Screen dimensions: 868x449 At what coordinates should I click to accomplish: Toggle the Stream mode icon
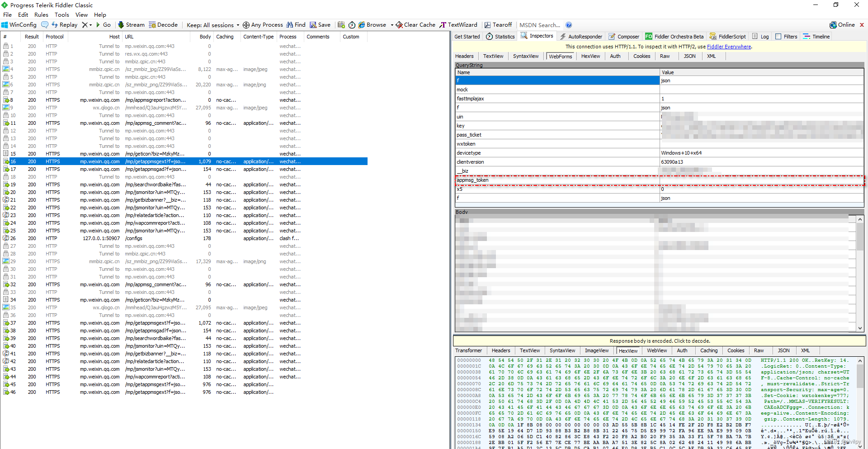point(121,25)
